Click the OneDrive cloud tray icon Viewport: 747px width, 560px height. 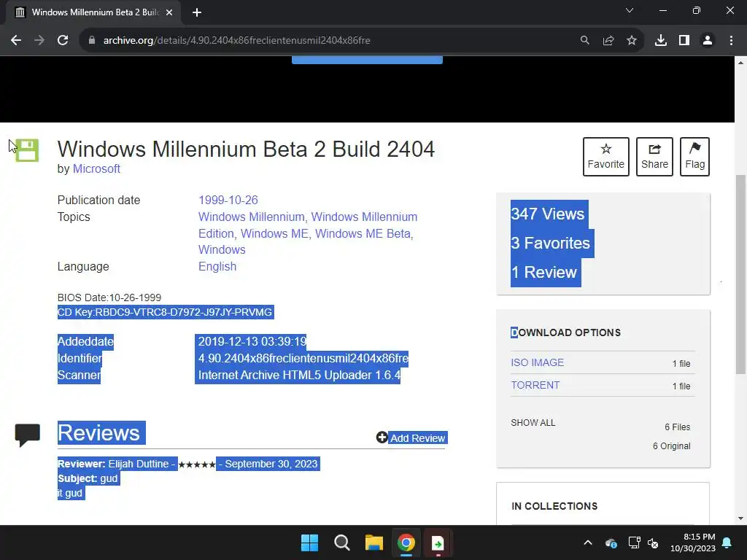pyautogui.click(x=611, y=542)
